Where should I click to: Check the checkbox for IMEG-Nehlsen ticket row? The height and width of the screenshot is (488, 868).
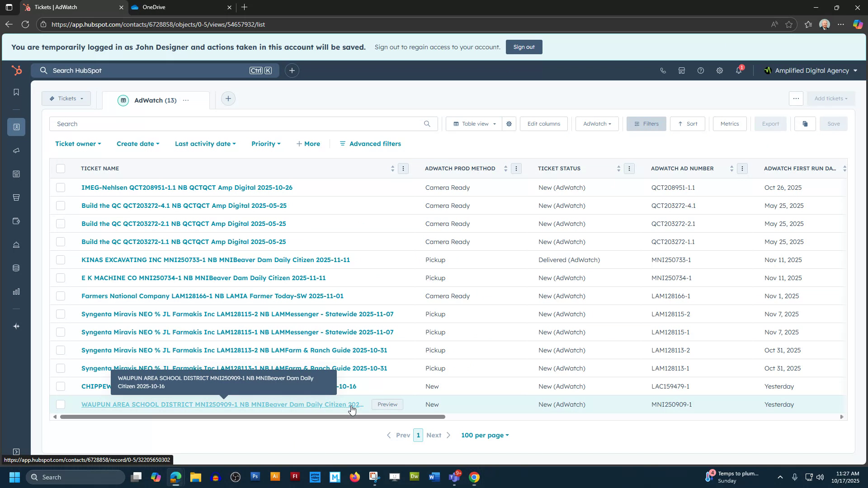tap(60, 187)
